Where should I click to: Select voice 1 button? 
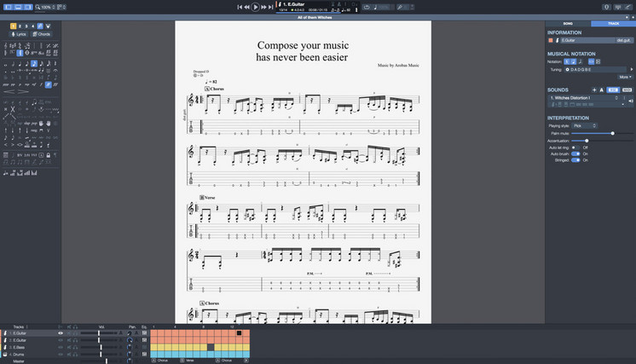(13, 26)
